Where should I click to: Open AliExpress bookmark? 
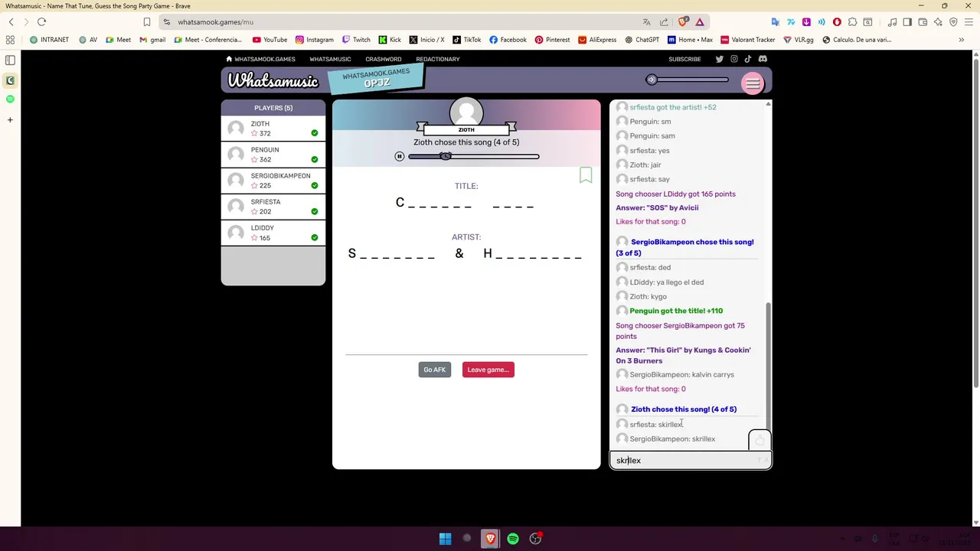tap(597, 40)
